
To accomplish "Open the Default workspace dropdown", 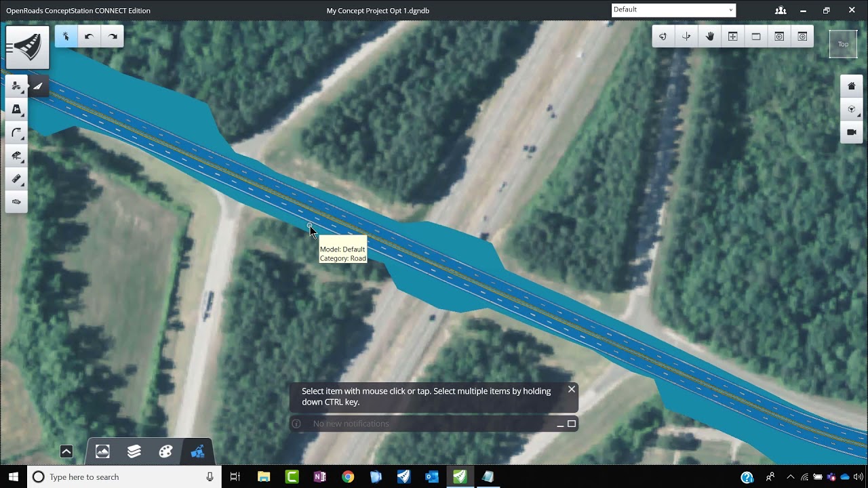I will tap(673, 10).
